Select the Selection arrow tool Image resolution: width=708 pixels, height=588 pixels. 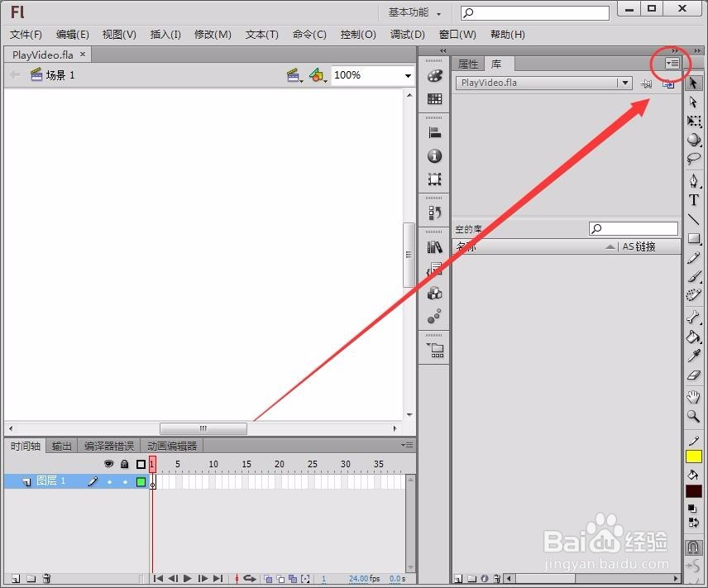coord(694,83)
